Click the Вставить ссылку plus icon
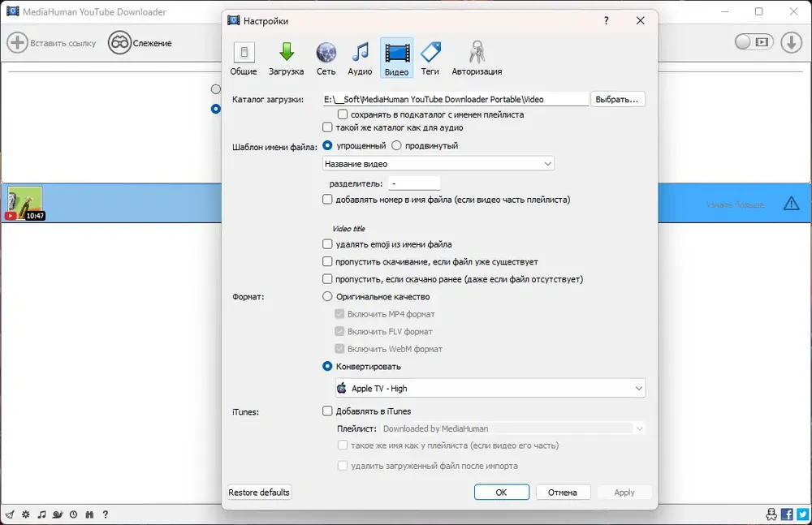 pyautogui.click(x=17, y=43)
